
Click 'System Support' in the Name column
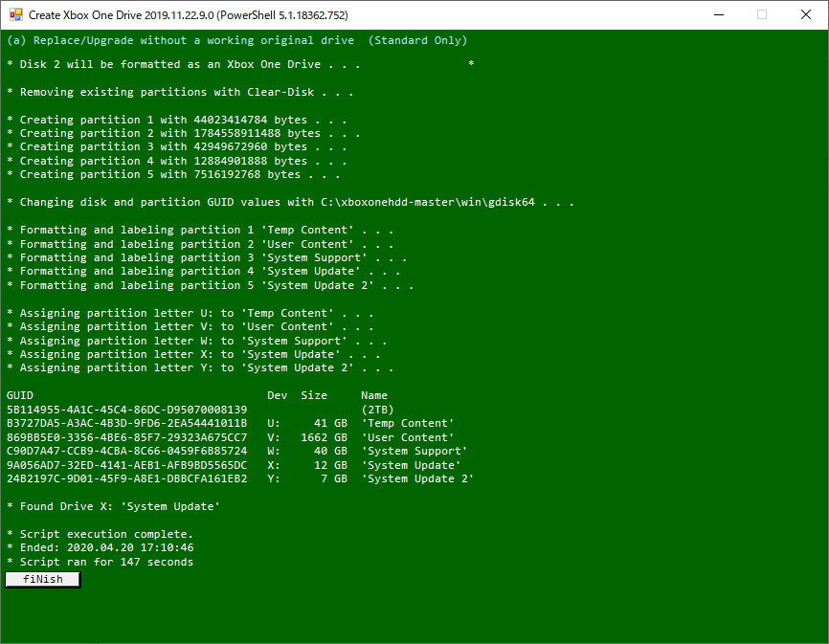[x=414, y=451]
